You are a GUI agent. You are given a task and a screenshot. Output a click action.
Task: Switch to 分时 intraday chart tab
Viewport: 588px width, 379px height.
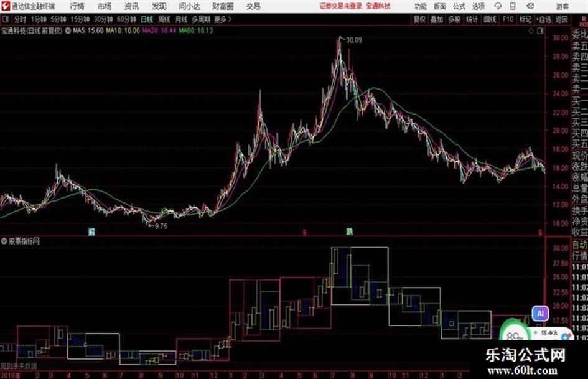click(x=20, y=19)
